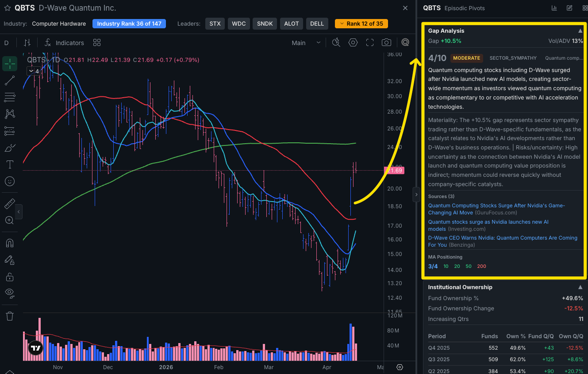The image size is (588, 374).
Task: Open Investing.com Quantum stocks surge link
Action: (x=488, y=225)
